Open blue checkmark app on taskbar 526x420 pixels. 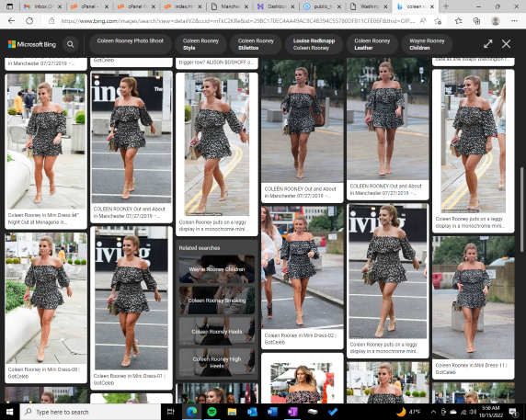pos(333,412)
